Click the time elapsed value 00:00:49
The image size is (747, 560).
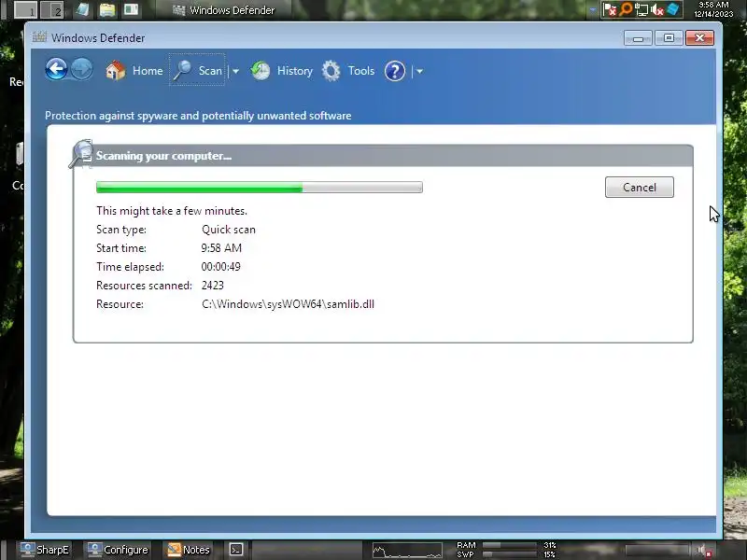coord(221,267)
